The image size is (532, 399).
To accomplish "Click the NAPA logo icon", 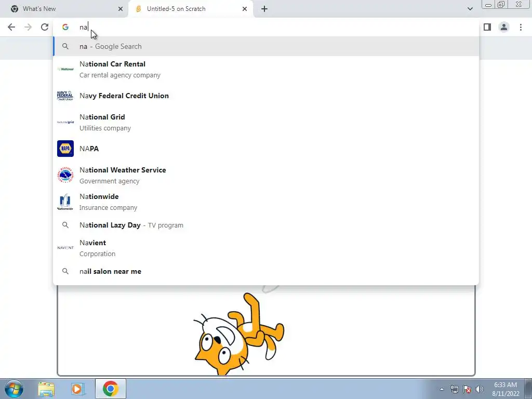I will pos(65,149).
